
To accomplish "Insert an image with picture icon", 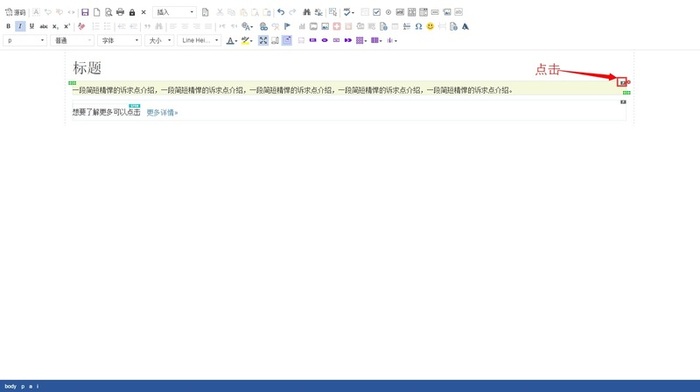I will tap(325, 26).
